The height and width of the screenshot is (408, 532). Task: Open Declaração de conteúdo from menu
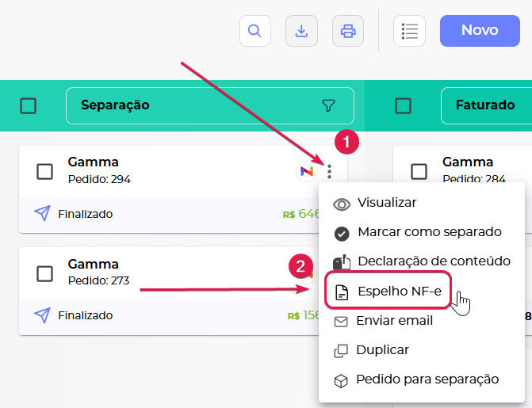click(x=433, y=261)
